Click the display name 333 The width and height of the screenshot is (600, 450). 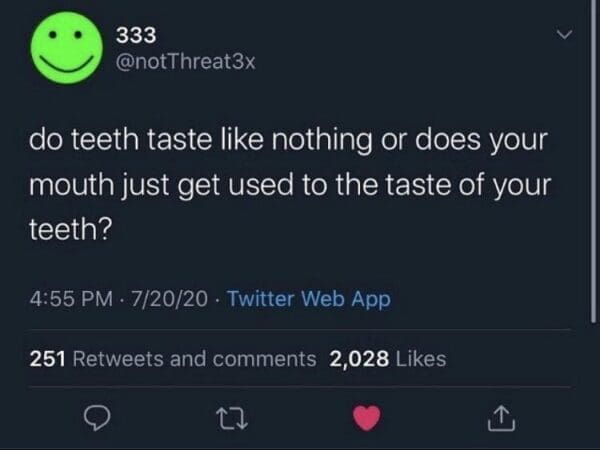(x=136, y=35)
